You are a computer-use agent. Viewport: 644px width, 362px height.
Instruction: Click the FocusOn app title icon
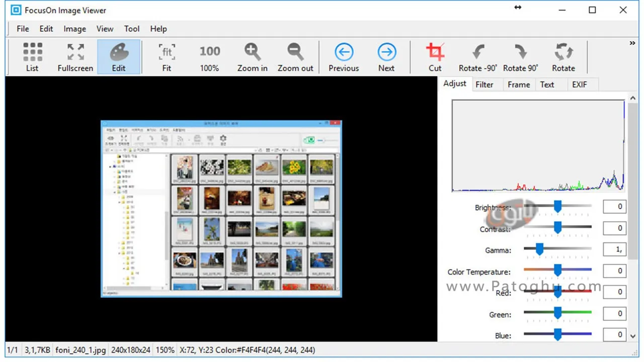pyautogui.click(x=16, y=10)
